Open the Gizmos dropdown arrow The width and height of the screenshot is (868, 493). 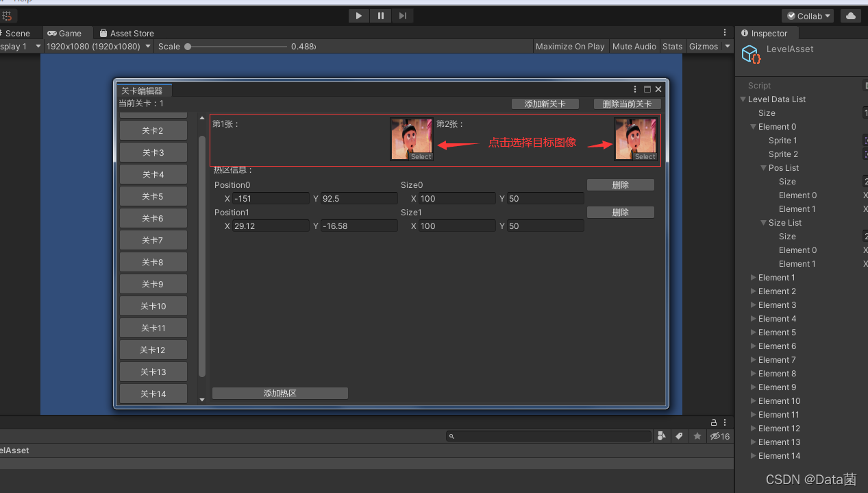click(728, 47)
